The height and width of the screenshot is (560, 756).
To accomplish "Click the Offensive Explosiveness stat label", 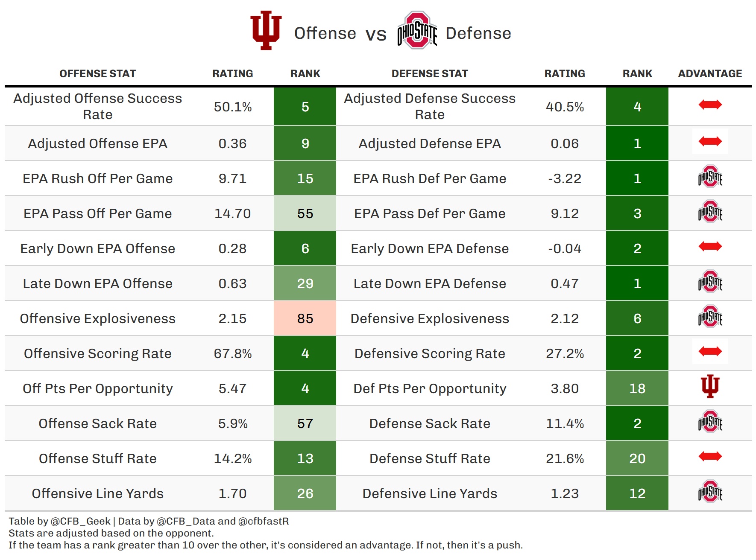I will 97,318.
